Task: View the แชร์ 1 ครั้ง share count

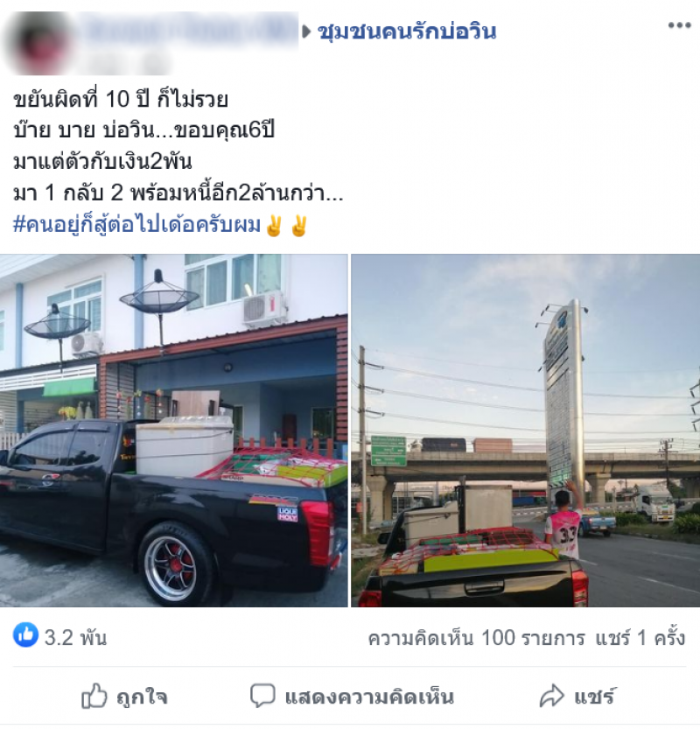Action: pos(640,637)
